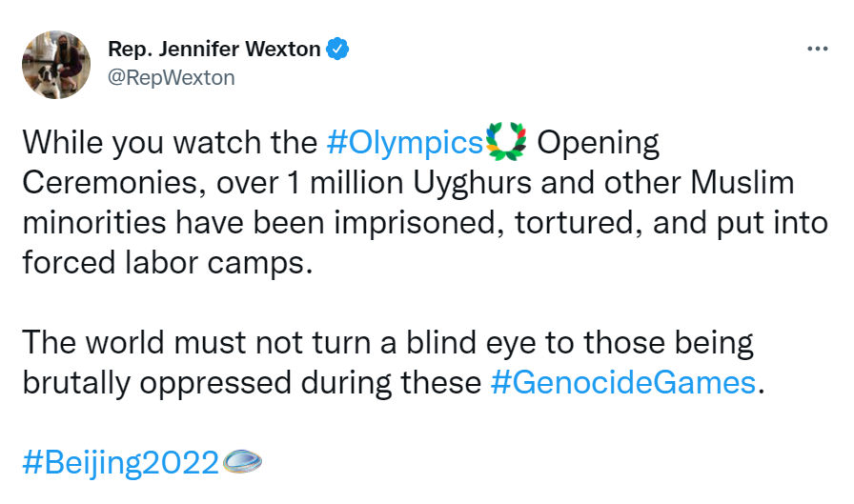Open the #Olympics hashtag
The image size is (854, 504).
pos(404,143)
